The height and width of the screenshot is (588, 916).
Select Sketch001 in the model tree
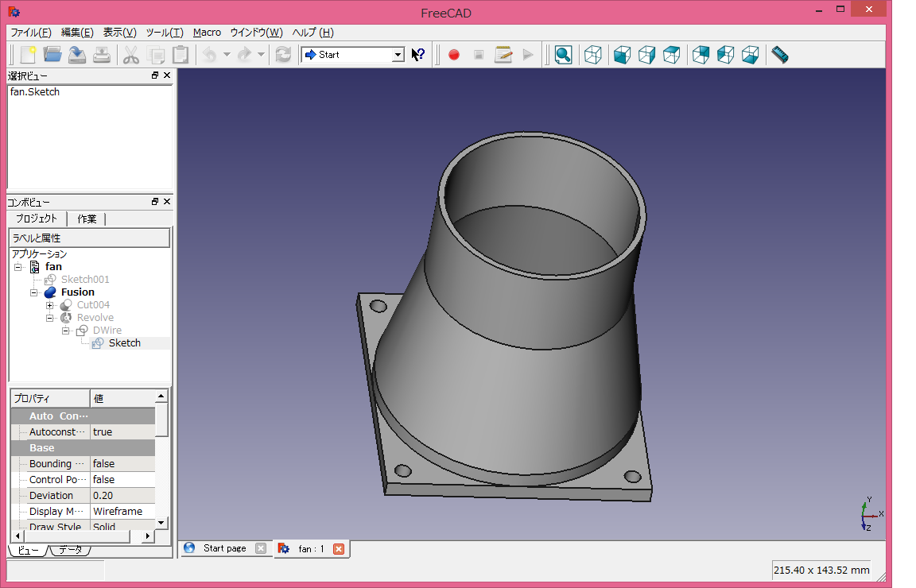click(85, 280)
